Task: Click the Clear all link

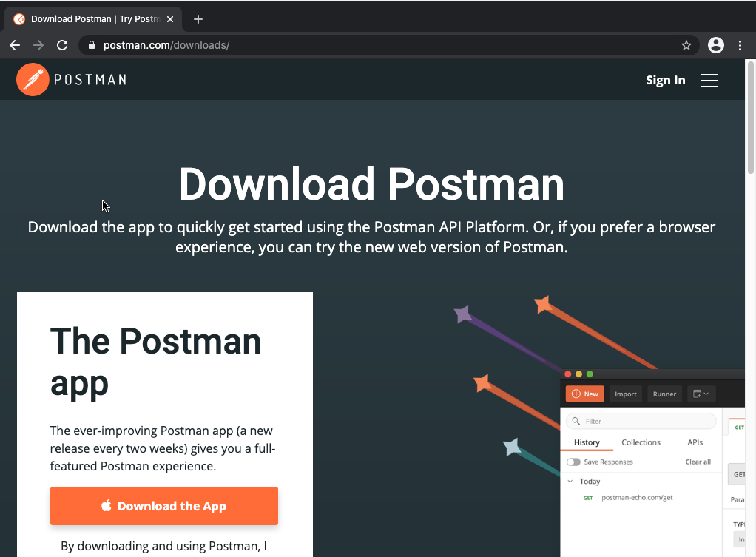Action: [x=698, y=462]
